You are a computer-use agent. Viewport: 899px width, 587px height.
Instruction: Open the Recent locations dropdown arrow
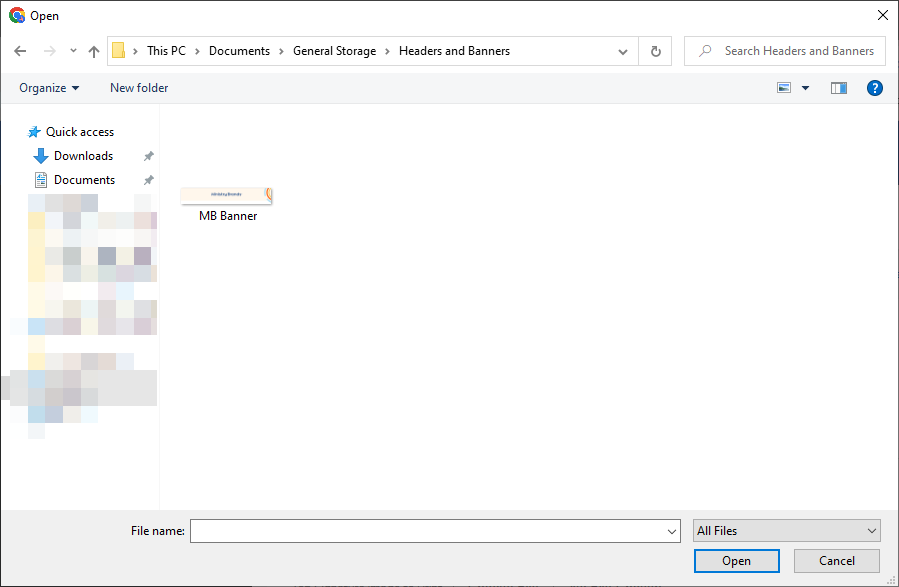click(x=73, y=51)
